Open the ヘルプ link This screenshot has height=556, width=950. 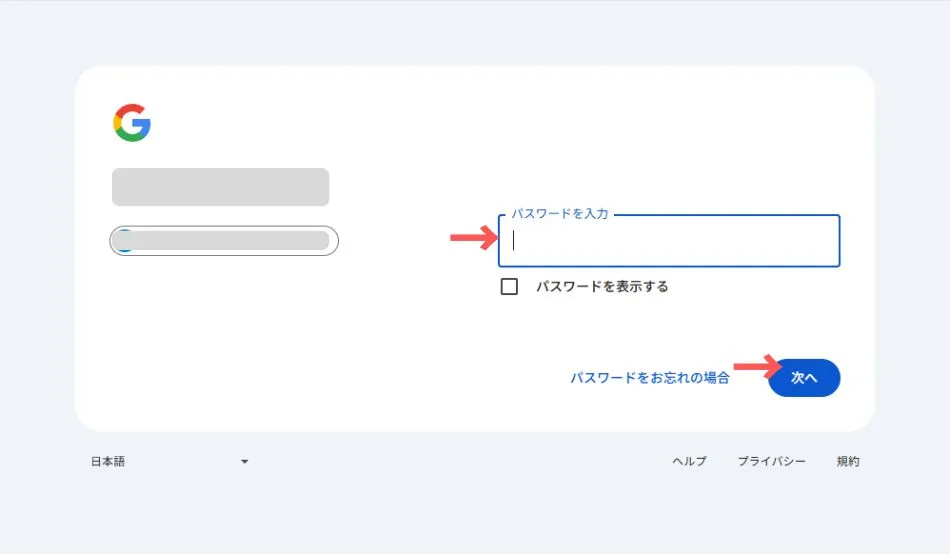(x=689, y=462)
